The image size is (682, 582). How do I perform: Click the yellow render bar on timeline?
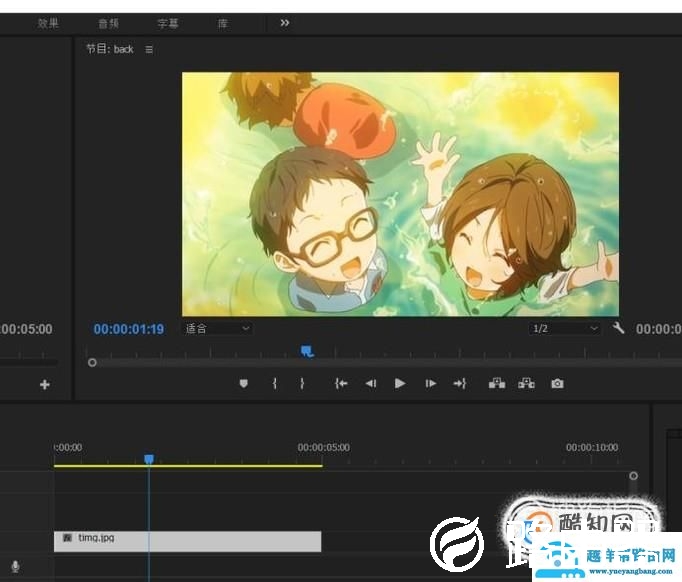188,466
